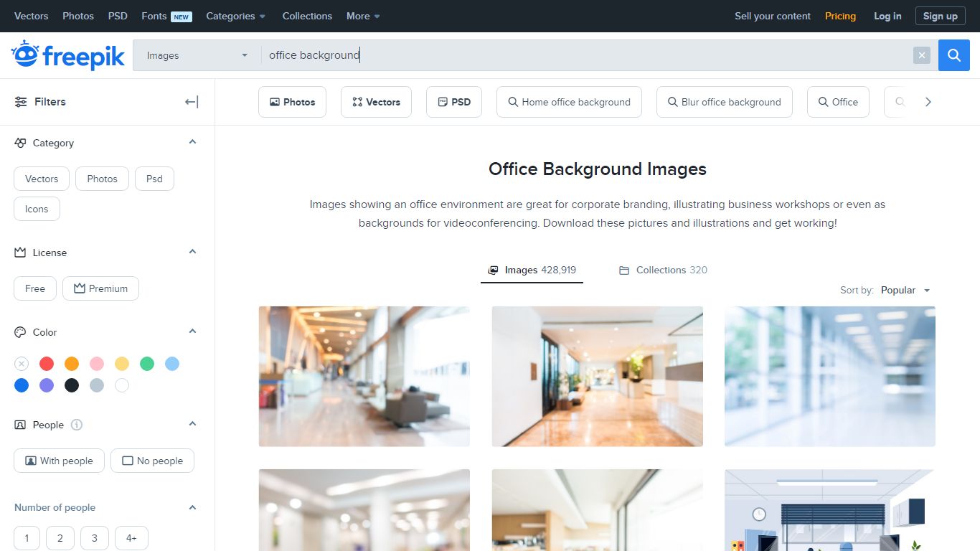Click the Sign up button
The height and width of the screenshot is (551, 980).
[940, 16]
